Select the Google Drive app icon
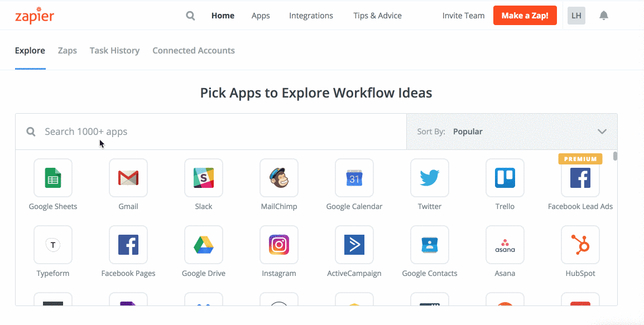 [x=204, y=245]
